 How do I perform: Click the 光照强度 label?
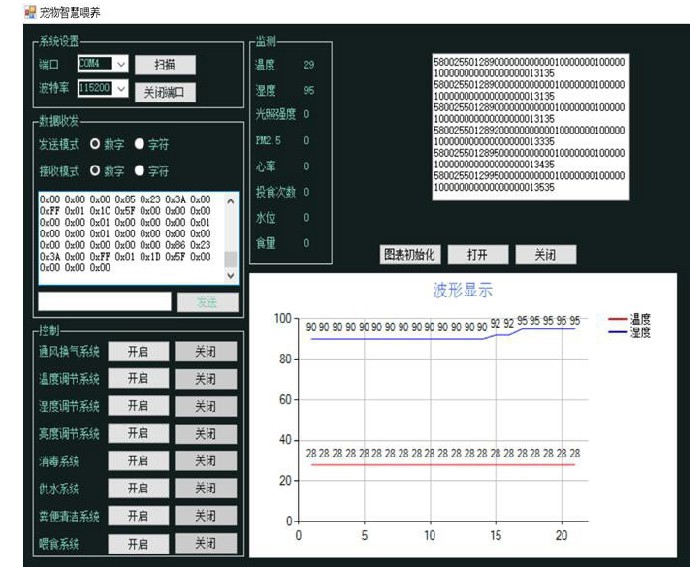(276, 114)
